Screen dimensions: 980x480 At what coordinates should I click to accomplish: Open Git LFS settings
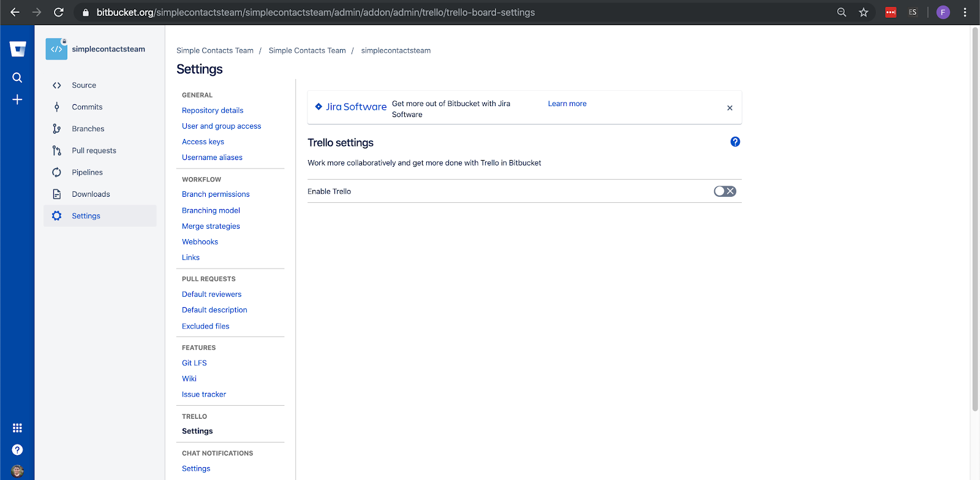point(194,363)
